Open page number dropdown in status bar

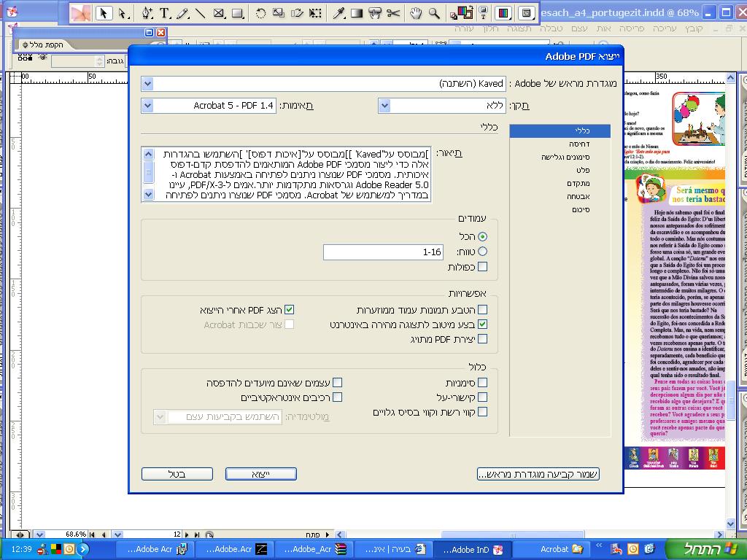coord(117,534)
